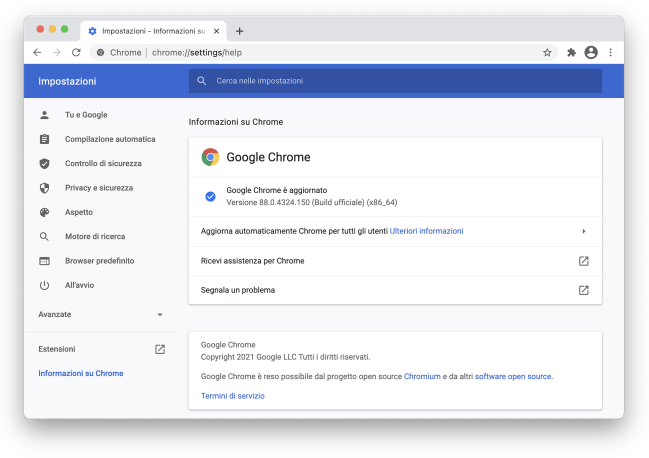Select the Impostazioni browser tab
The height and width of the screenshot is (458, 649).
click(153, 31)
